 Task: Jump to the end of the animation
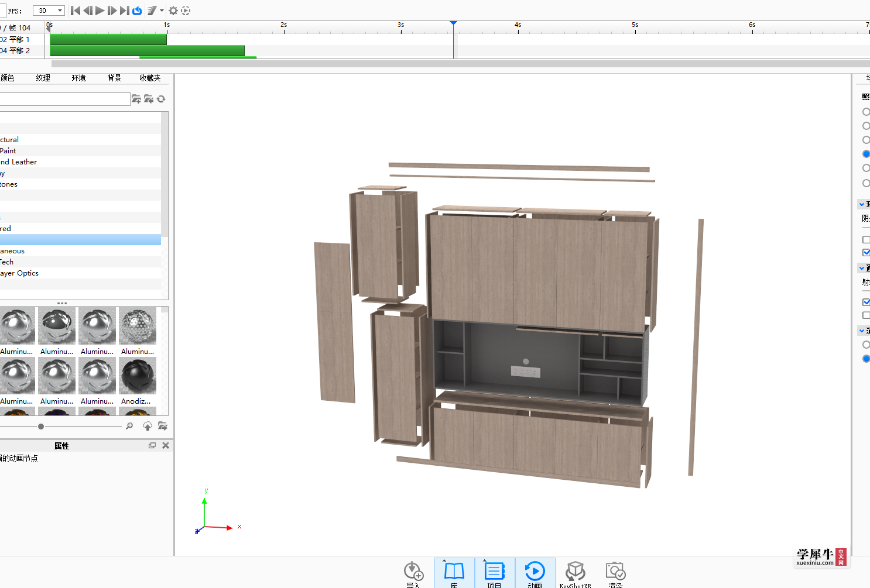pyautogui.click(x=125, y=11)
